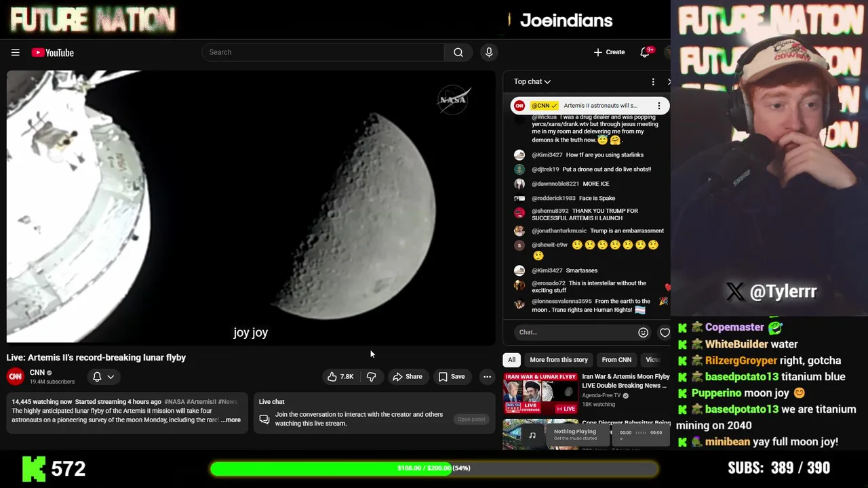Click the Joeindians name overlay
This screenshot has height=488, width=868.
pos(566,20)
